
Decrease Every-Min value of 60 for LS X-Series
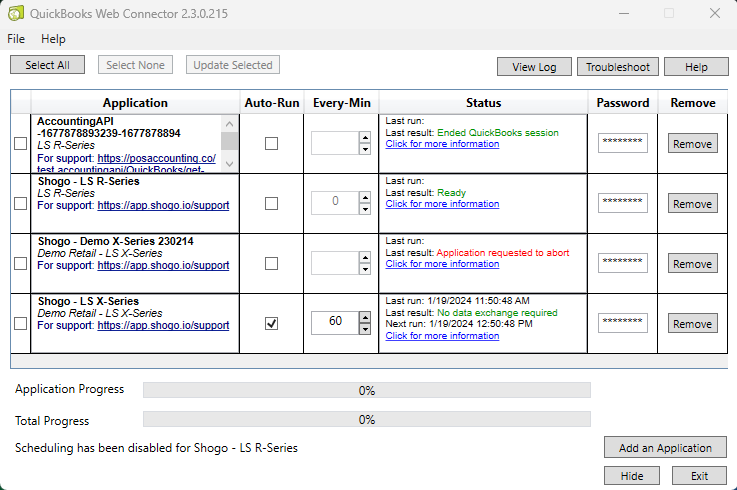[x=365, y=329]
